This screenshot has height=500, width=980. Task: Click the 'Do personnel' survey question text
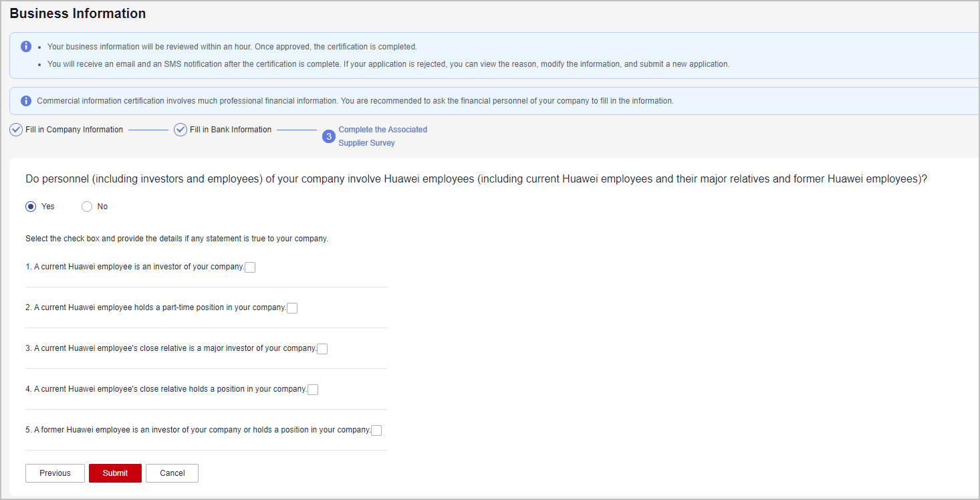476,179
